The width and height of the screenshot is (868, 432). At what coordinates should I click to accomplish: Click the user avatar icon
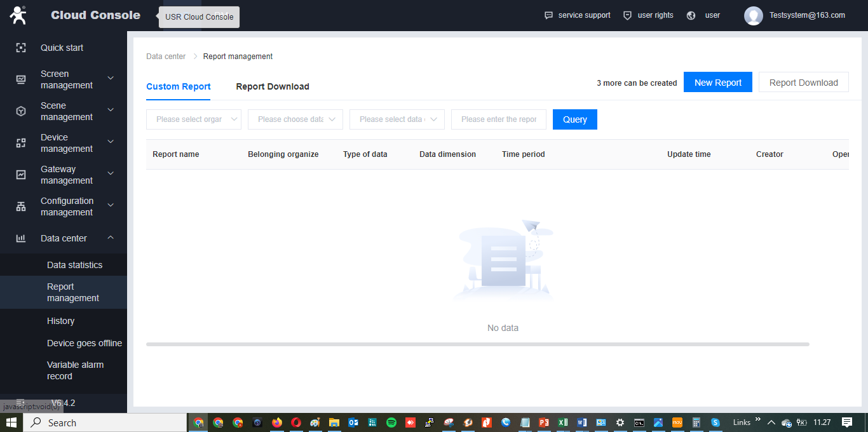pos(753,15)
